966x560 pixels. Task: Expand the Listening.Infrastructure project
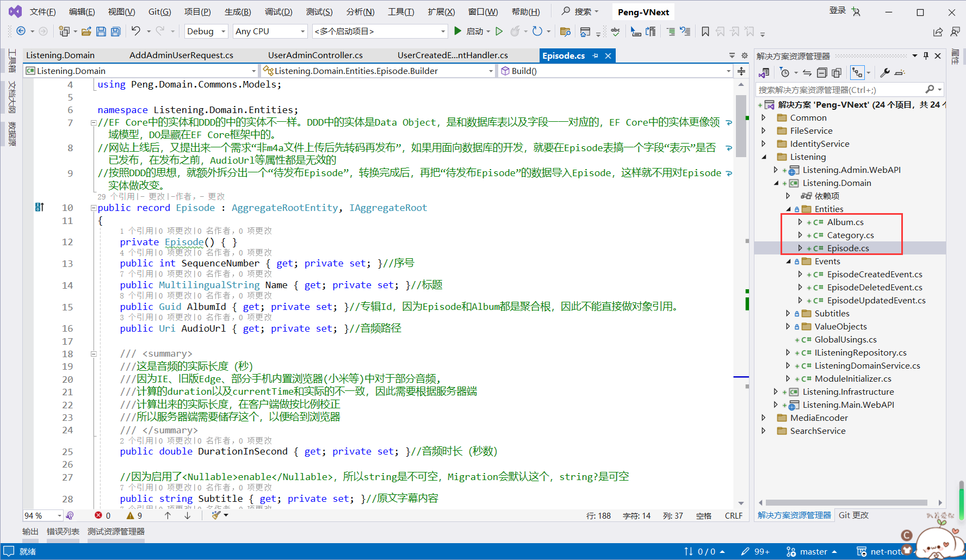pyautogui.click(x=776, y=391)
